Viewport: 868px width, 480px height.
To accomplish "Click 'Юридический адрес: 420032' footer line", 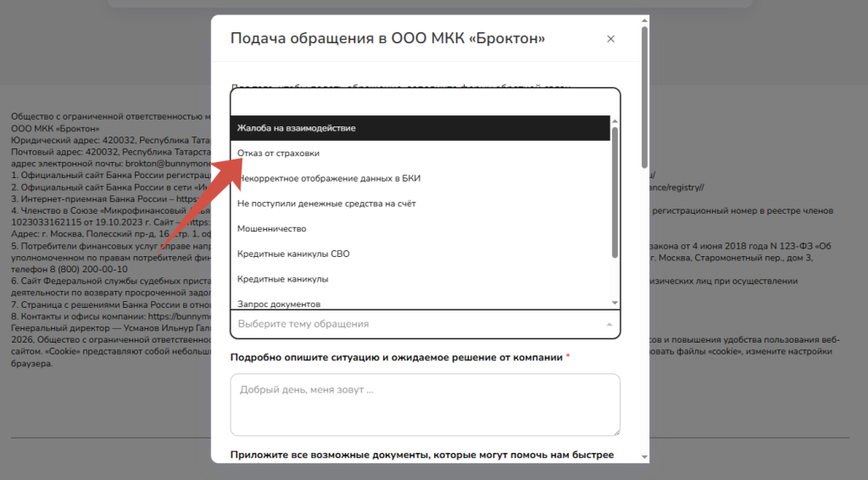I will [111, 140].
